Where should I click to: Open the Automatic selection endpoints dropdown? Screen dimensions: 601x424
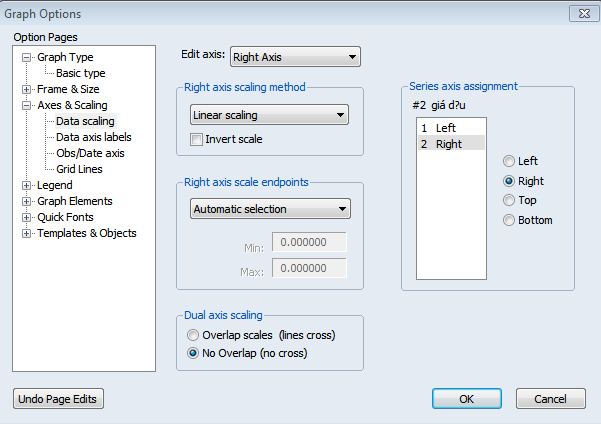[x=269, y=209]
